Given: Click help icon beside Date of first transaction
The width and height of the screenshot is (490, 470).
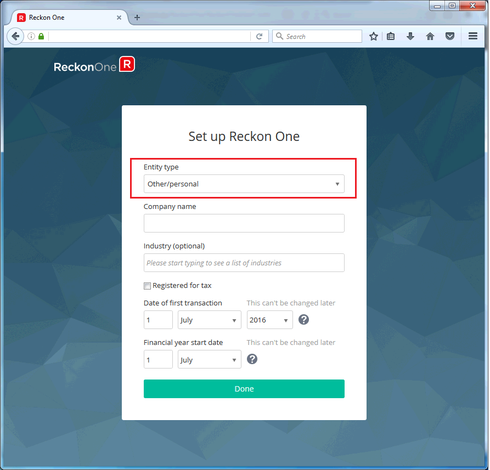Looking at the screenshot, I should 304,320.
